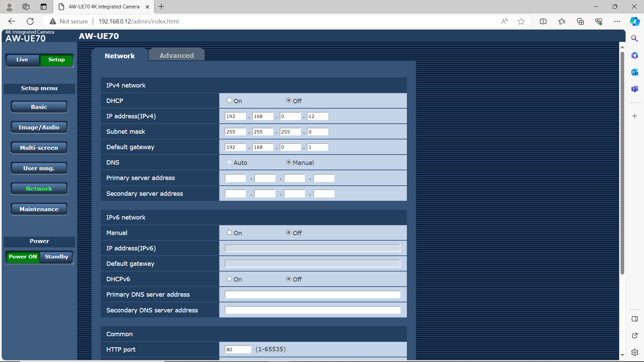The width and height of the screenshot is (644, 362).
Task: Set DNS to Auto
Action: 229,162
